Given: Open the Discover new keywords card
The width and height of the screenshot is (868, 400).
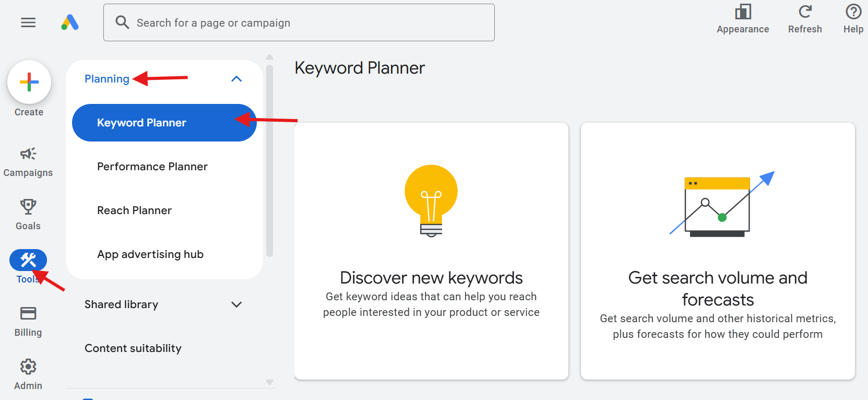Looking at the screenshot, I should 431,251.
